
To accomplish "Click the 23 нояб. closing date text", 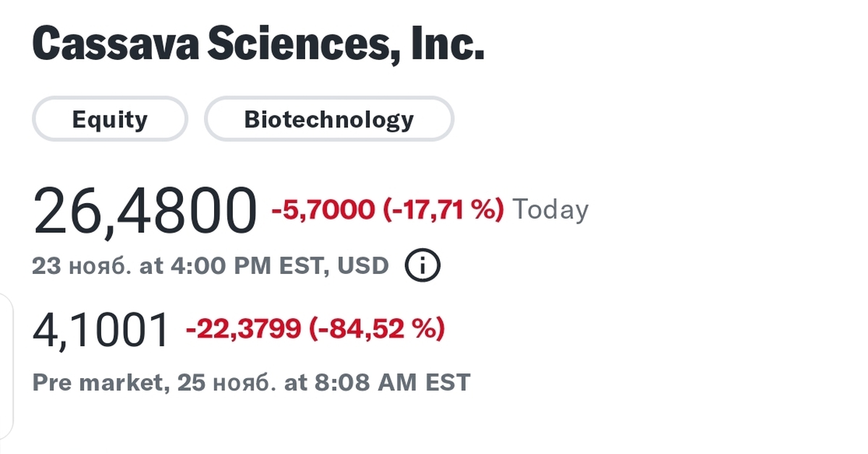I will [81, 266].
